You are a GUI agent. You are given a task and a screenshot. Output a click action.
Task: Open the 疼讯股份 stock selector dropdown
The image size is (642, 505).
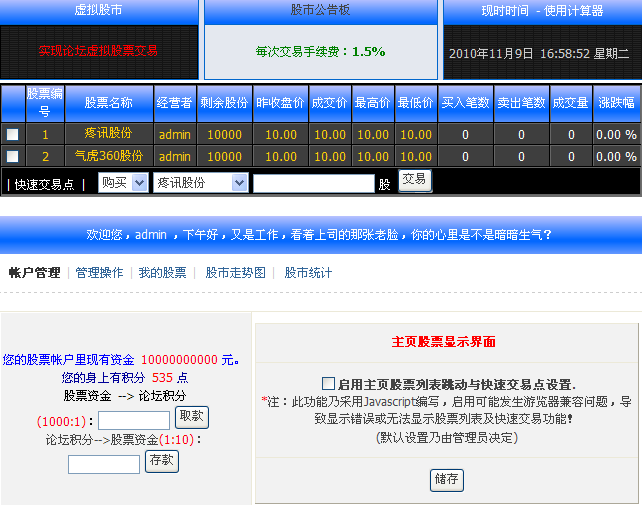201,183
